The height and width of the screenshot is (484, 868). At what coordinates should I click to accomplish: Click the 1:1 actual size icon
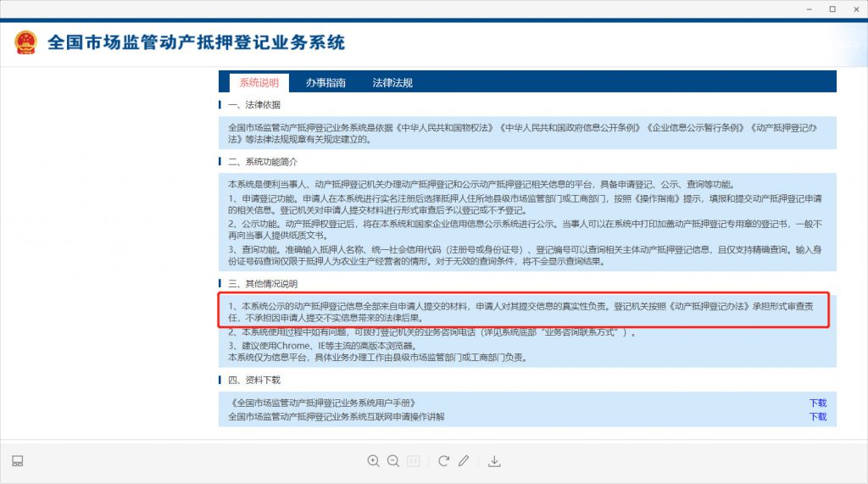[414, 461]
